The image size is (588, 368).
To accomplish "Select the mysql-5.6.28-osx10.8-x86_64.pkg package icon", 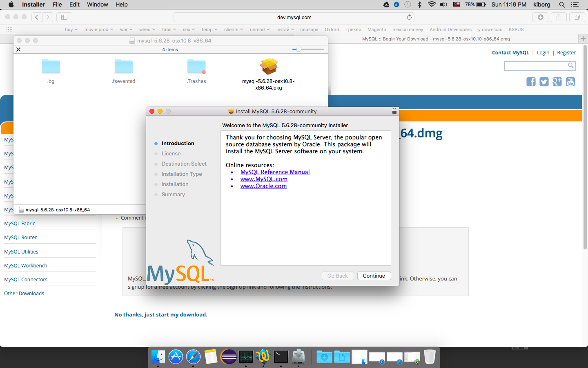I will pos(269,67).
